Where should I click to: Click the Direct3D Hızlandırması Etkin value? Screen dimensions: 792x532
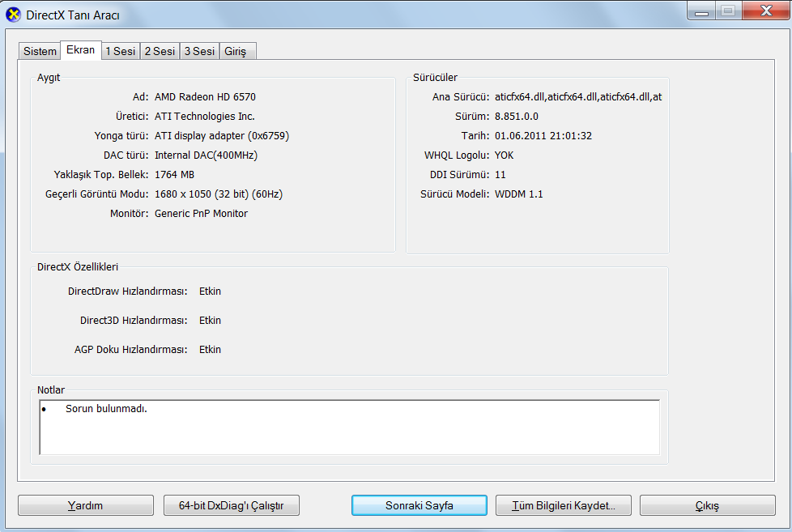[210, 321]
